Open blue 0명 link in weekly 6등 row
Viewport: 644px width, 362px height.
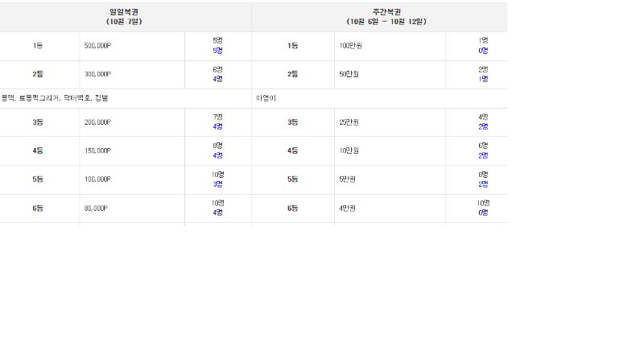pyautogui.click(x=483, y=212)
